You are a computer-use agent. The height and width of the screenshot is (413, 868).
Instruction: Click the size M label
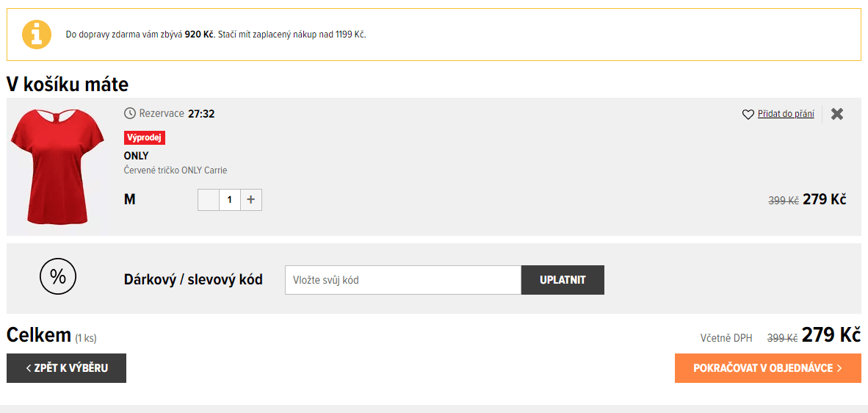(129, 200)
